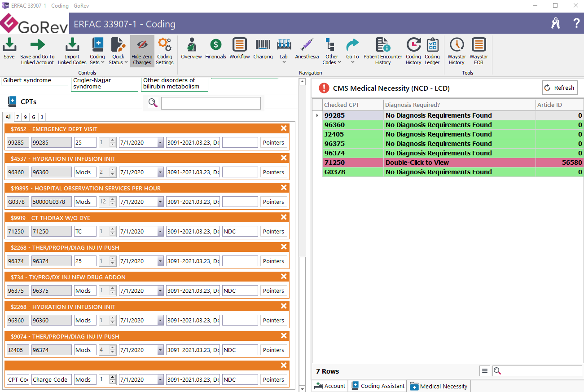Click Pointers for J2405 row
Image resolution: width=584 pixels, height=392 pixels.
[x=274, y=350]
